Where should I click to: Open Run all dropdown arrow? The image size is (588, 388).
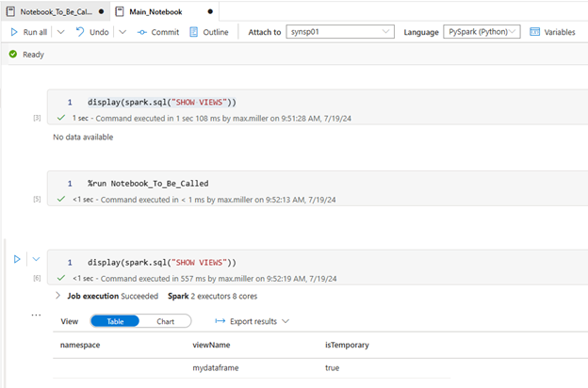pos(60,32)
